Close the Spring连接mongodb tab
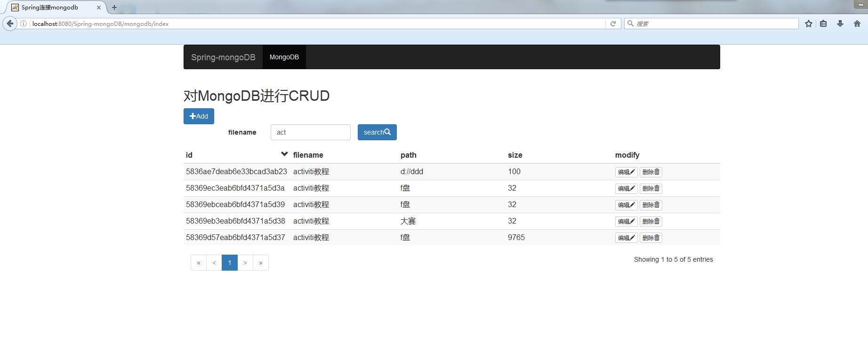 point(99,8)
